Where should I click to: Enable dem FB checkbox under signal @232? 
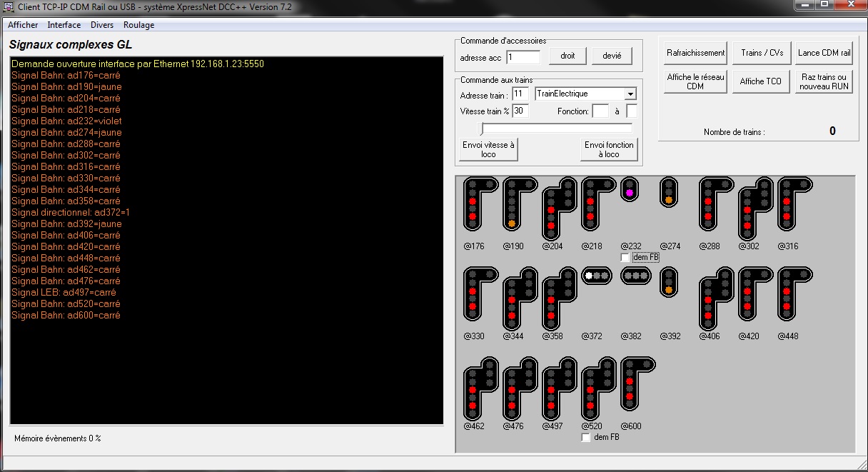click(x=625, y=257)
